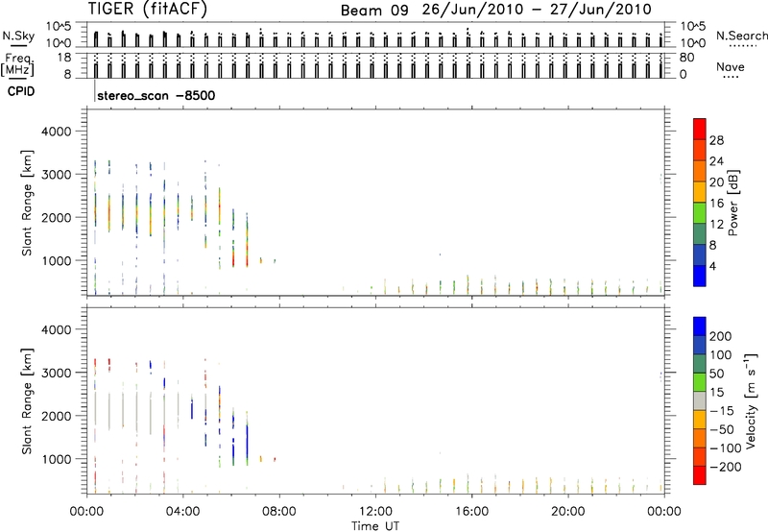Pick the bright blue bottom Power colorbar segment
Viewport: 768px width, 532px height.
click(700, 276)
